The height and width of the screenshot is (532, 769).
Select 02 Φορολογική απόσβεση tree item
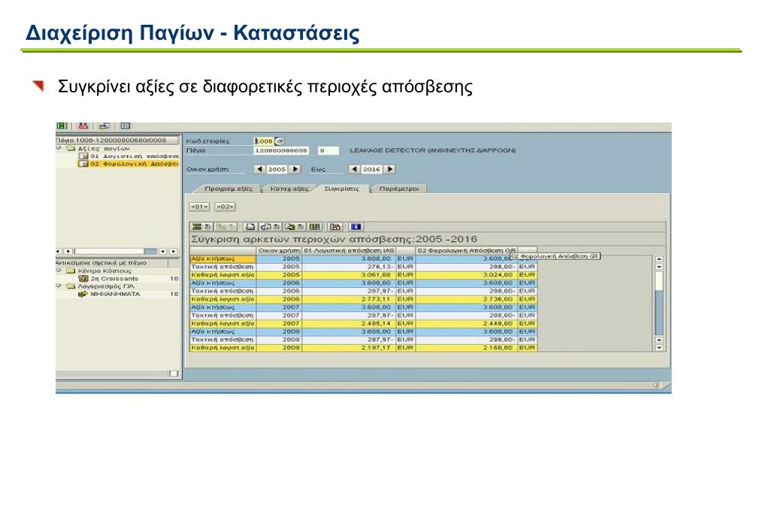129,164
